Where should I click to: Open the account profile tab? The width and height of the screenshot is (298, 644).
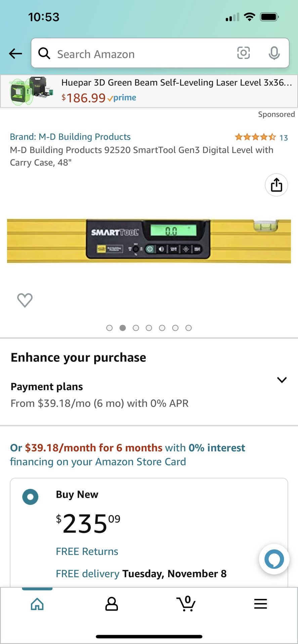pyautogui.click(x=112, y=604)
